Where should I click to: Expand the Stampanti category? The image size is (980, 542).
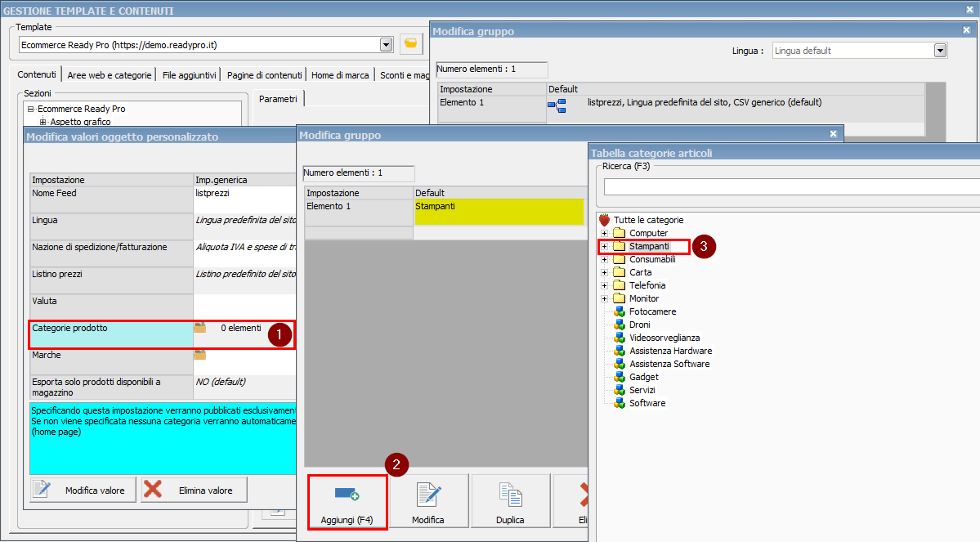[x=604, y=246]
